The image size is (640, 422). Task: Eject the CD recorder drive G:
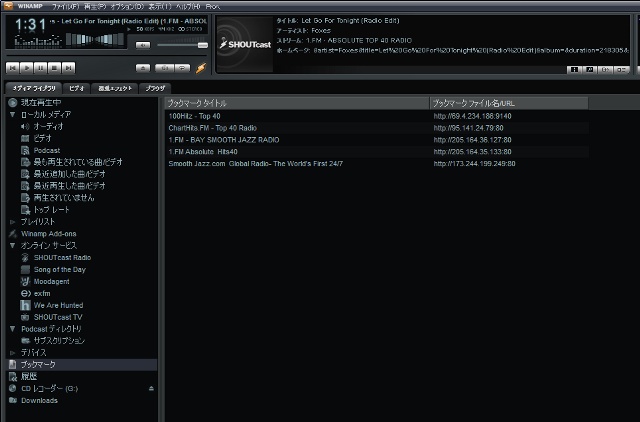tap(151, 389)
